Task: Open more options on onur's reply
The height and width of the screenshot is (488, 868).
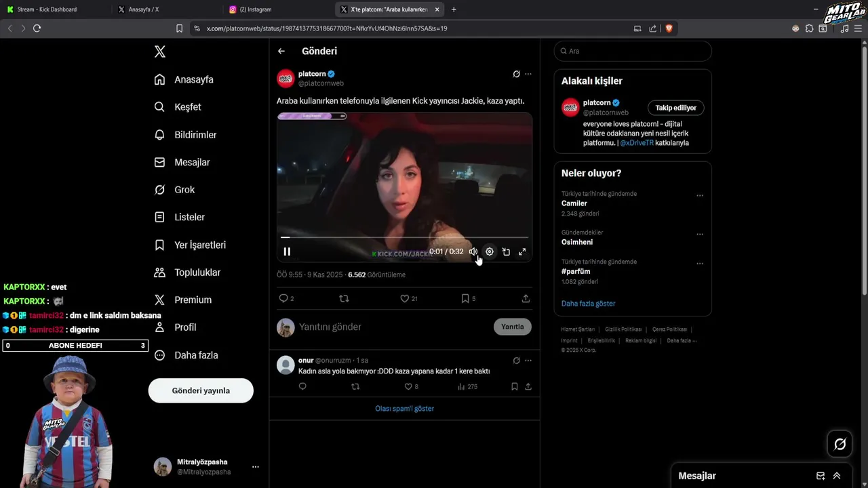Action: coord(528,361)
